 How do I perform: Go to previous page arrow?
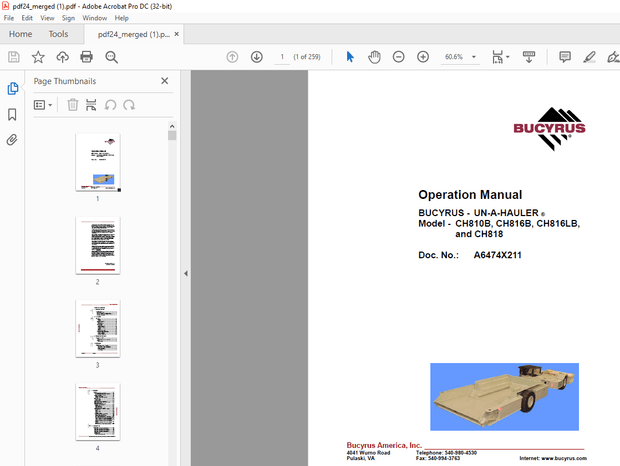(x=232, y=57)
